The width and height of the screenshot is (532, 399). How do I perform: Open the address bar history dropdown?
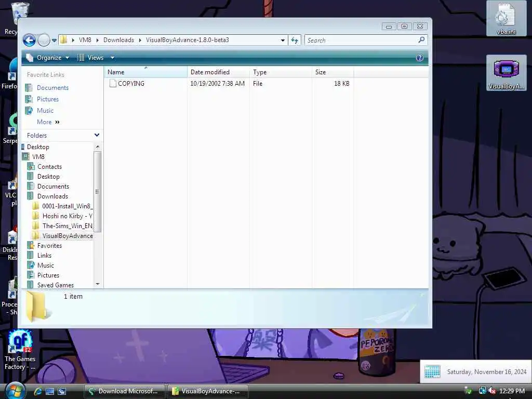click(x=283, y=41)
